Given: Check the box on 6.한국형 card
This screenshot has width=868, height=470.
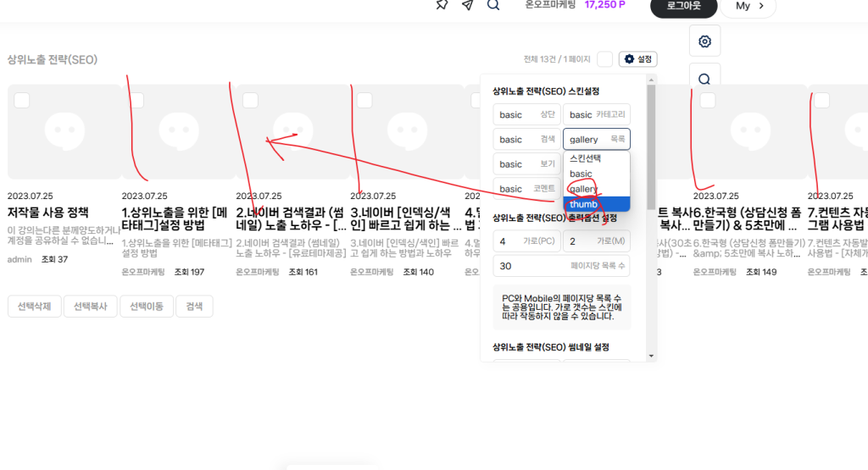Looking at the screenshot, I should [x=708, y=101].
